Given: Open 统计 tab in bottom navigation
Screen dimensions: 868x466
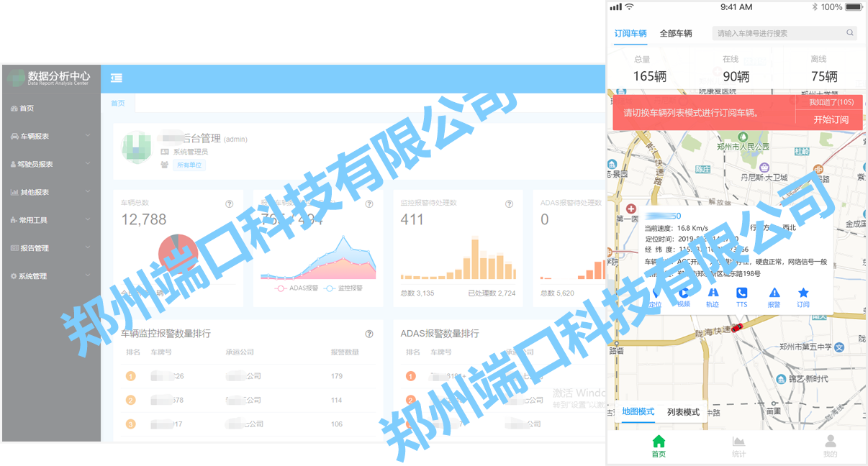Looking at the screenshot, I should 738,446.
